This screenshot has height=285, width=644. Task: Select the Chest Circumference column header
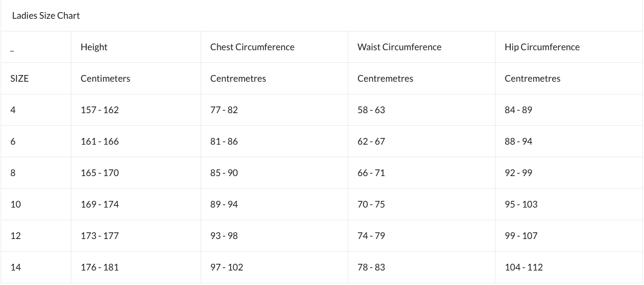pos(252,47)
